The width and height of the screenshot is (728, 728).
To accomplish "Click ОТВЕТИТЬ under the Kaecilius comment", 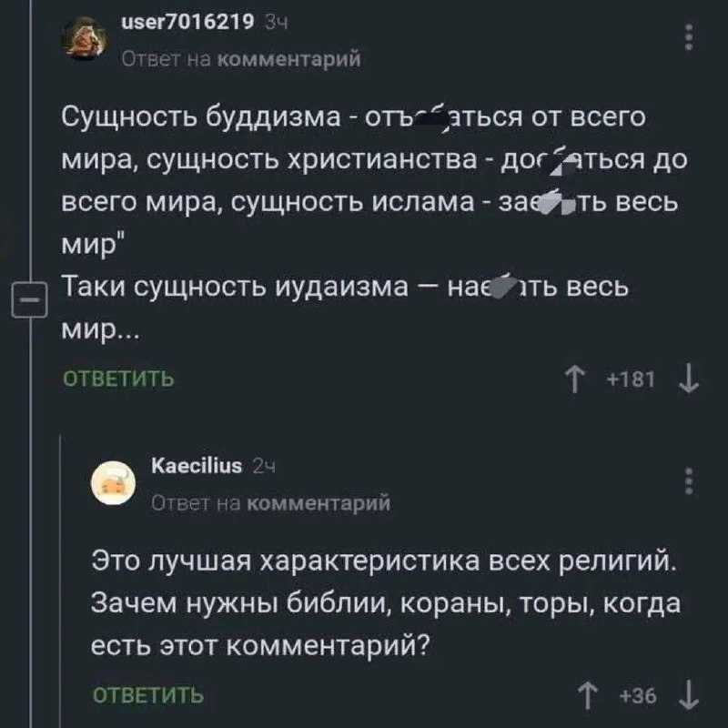I will [149, 697].
